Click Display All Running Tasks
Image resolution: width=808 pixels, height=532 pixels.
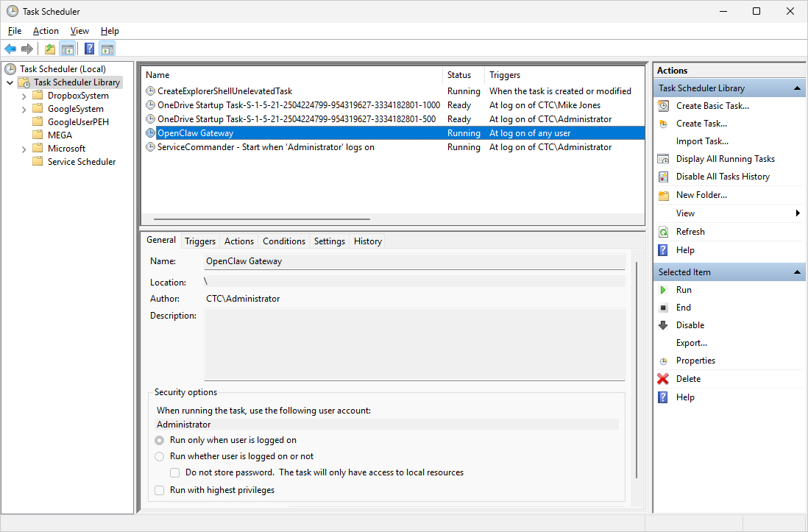725,159
